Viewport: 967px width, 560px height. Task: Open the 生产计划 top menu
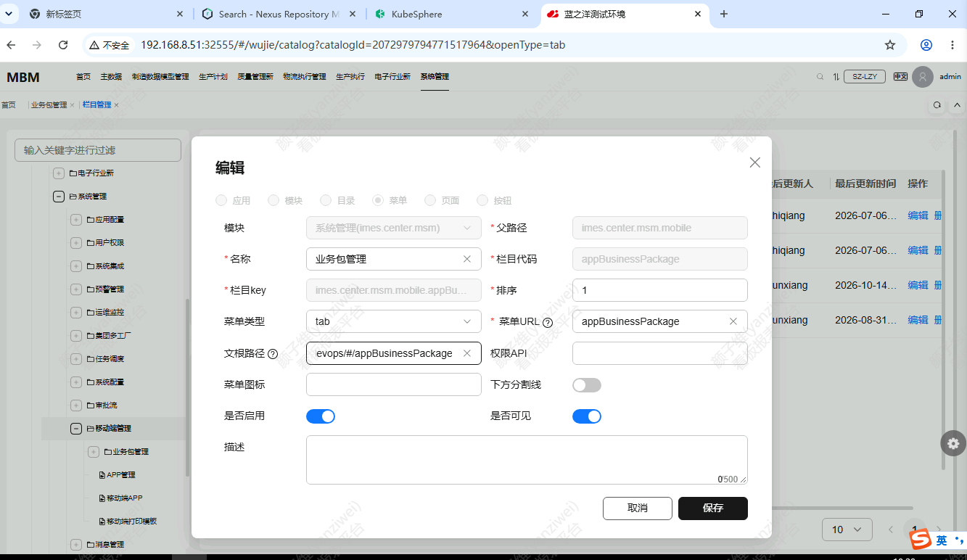click(213, 77)
